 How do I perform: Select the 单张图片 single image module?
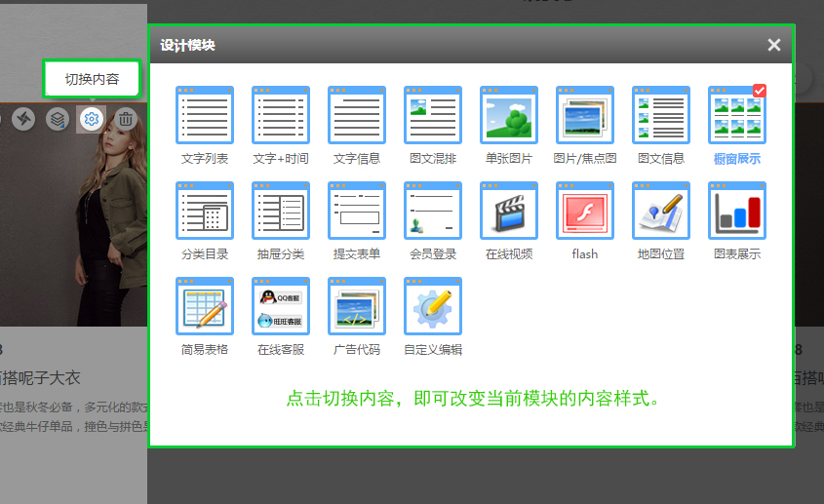point(509,116)
